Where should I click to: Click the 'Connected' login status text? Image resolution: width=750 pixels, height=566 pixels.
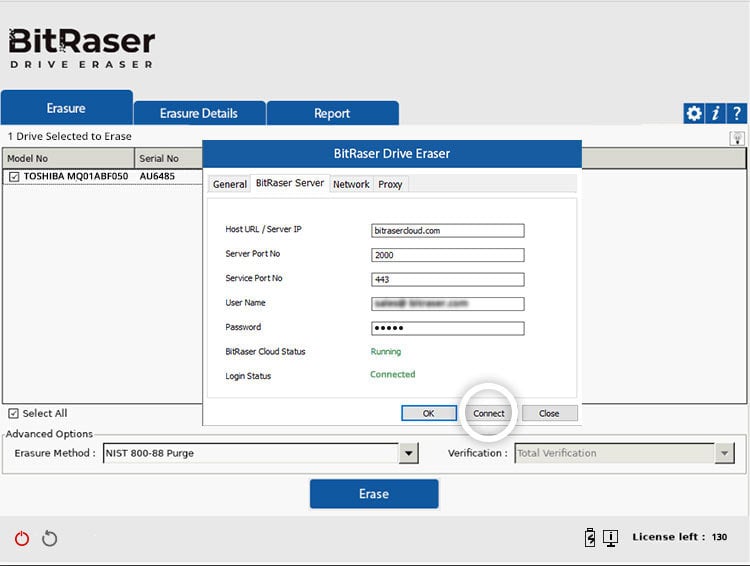[393, 375]
